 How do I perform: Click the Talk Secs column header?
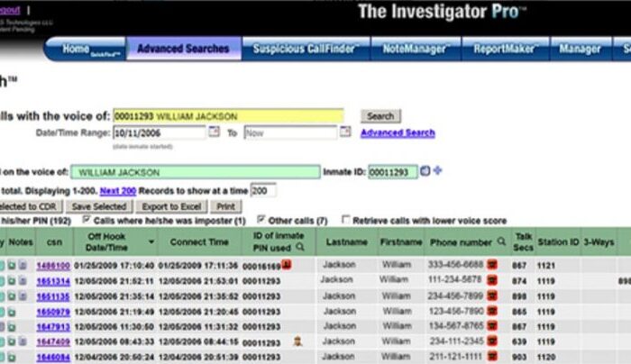[x=523, y=242]
